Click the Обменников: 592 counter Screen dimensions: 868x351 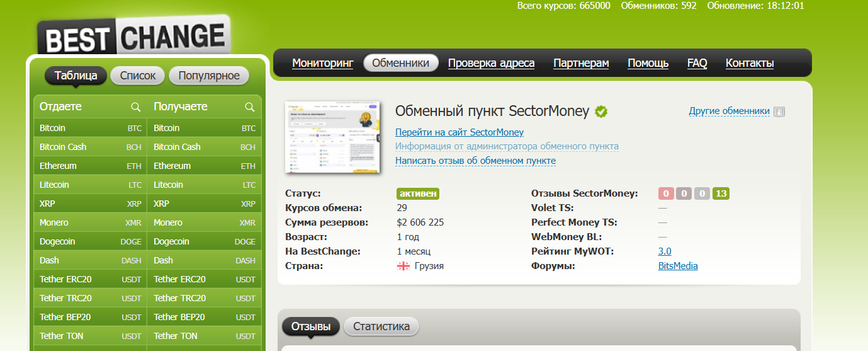click(x=658, y=6)
